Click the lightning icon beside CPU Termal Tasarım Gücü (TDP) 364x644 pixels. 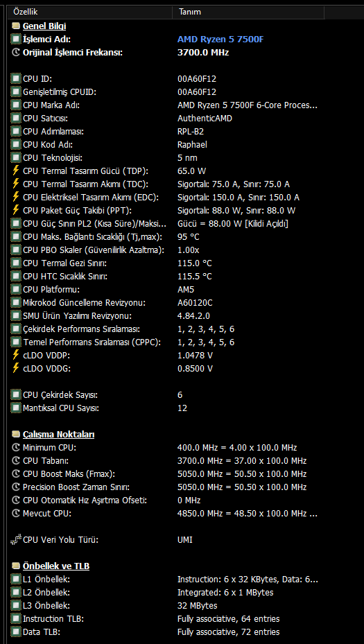pyautogui.click(x=16, y=171)
